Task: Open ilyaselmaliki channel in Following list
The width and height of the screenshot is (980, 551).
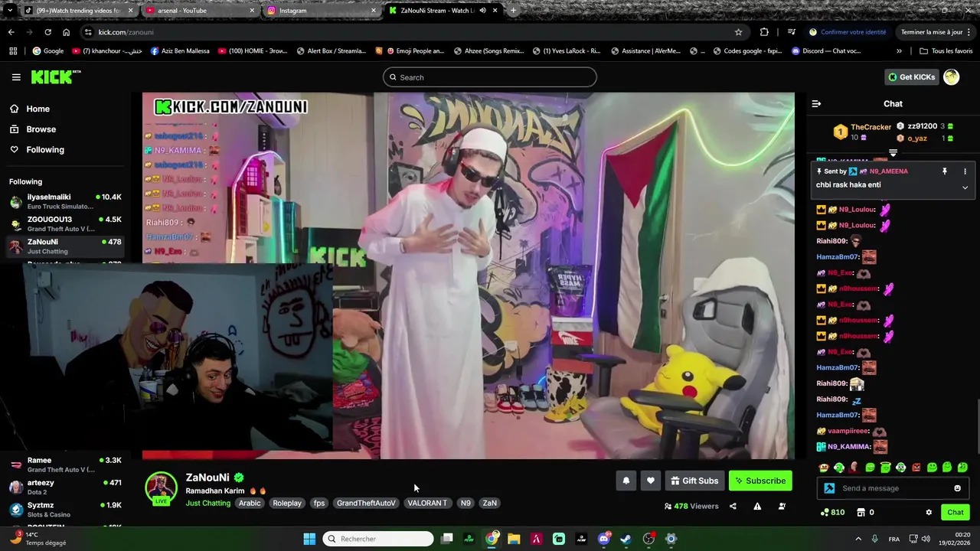Action: (65, 201)
